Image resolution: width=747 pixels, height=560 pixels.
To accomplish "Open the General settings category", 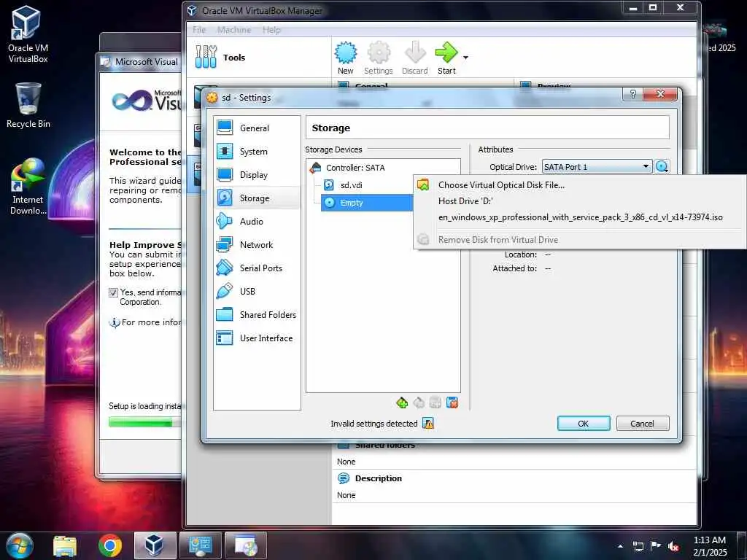I will pos(256,128).
